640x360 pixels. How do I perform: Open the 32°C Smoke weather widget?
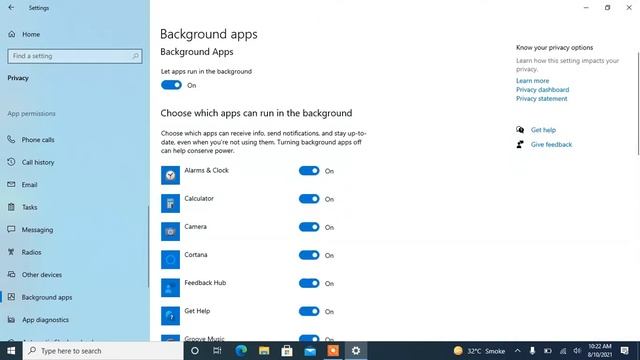pyautogui.click(x=480, y=351)
